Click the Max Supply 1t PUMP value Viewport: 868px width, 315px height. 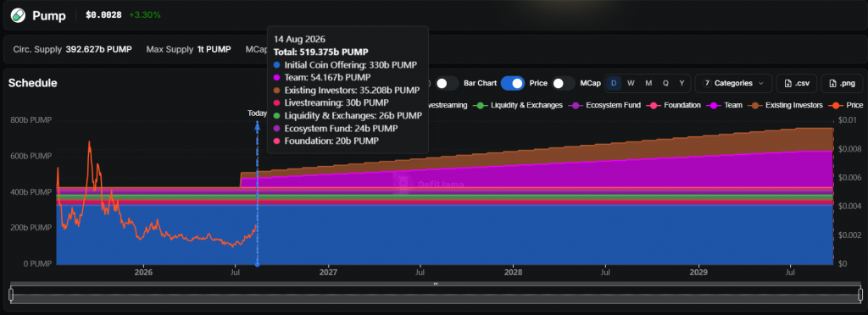coord(214,49)
